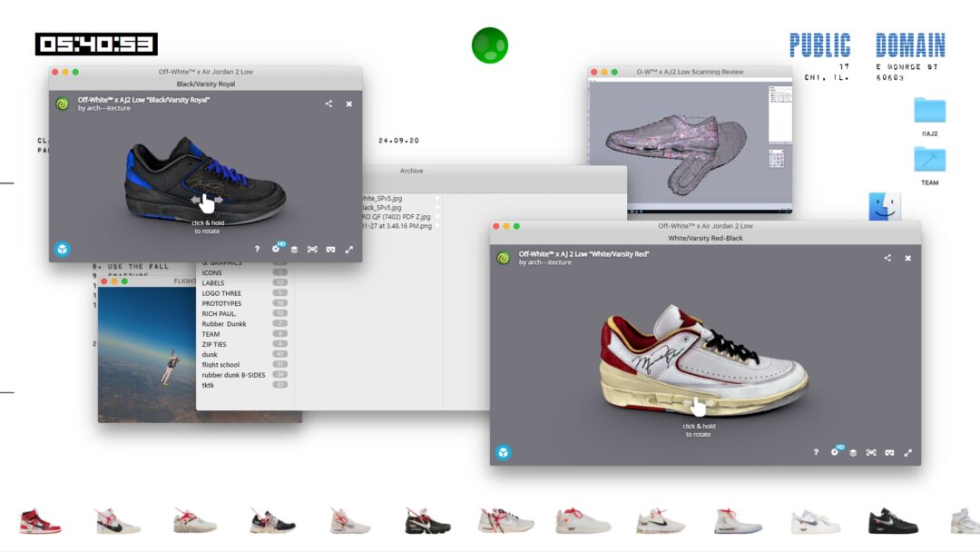The height and width of the screenshot is (552, 980).
Task: Open model inspector layers in White/Varsity Red viewer
Action: click(852, 453)
